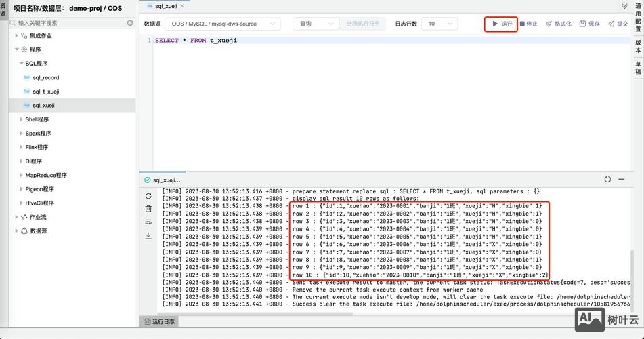Image resolution: width=644 pixels, height=339 pixels.
Task: Click the 集成作业 node icon
Action: [24, 36]
